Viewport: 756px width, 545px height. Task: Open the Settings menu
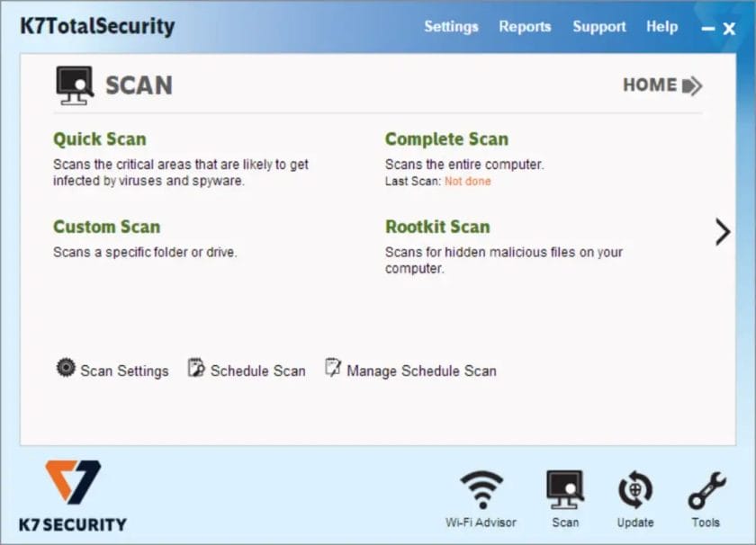tap(451, 26)
